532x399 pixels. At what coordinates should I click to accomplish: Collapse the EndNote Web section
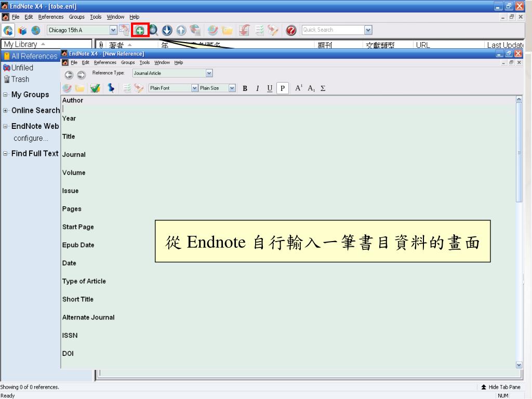pyautogui.click(x=5, y=126)
